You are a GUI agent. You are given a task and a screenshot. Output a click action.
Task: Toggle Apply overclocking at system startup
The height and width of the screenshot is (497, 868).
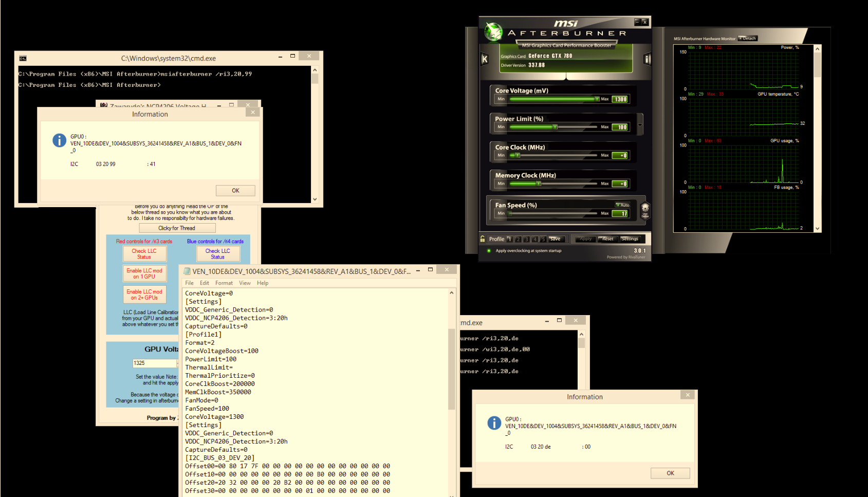click(489, 251)
